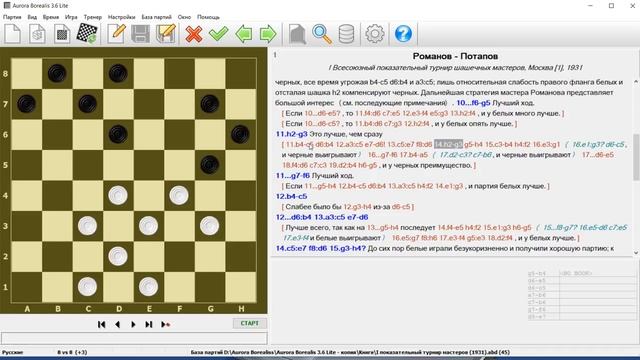Click scroll-down arrow of the notation pane
Screen dimensions: 640x360
point(636,253)
